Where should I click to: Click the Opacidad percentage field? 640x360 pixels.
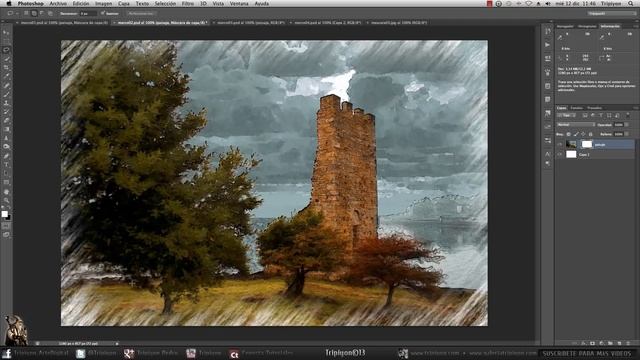click(x=619, y=124)
